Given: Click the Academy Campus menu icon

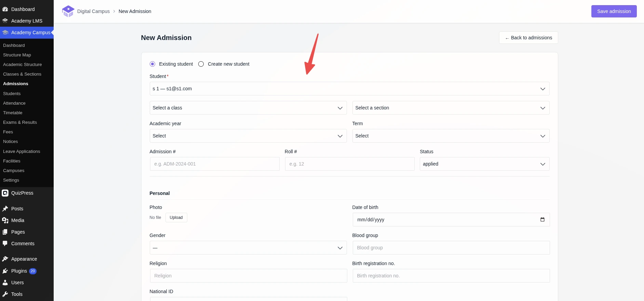Looking at the screenshot, I should point(5,32).
